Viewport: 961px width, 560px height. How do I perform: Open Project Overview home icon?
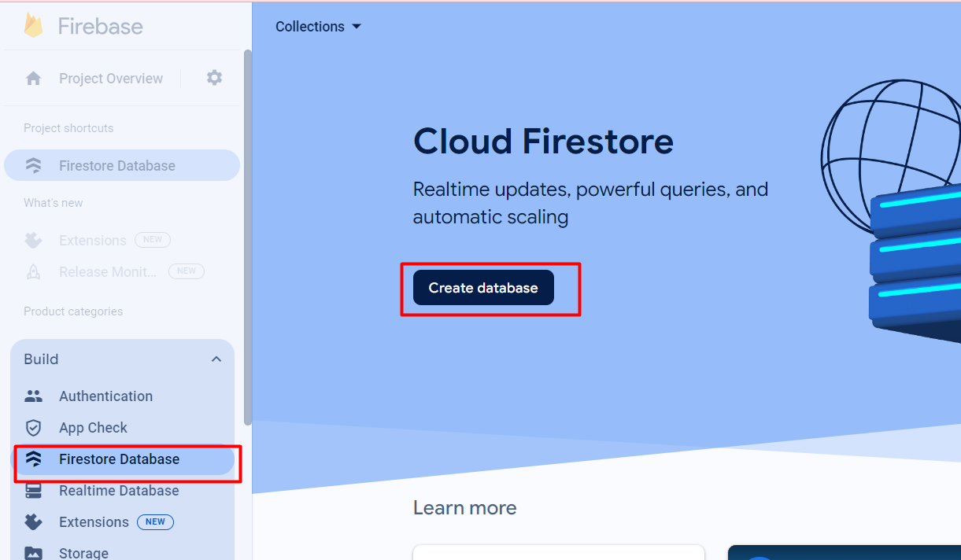33,79
